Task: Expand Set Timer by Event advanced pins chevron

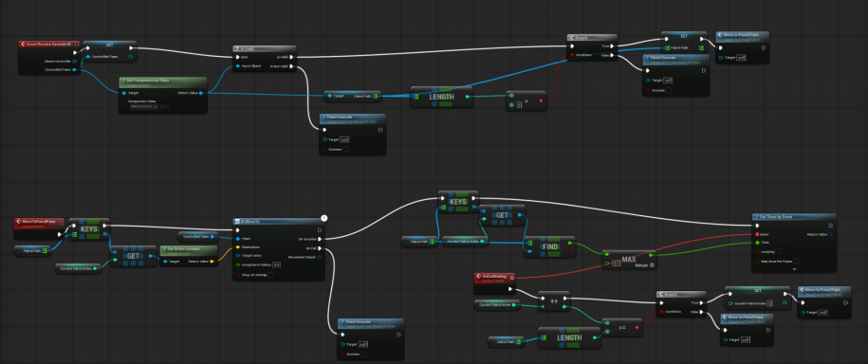Action: [794, 269]
